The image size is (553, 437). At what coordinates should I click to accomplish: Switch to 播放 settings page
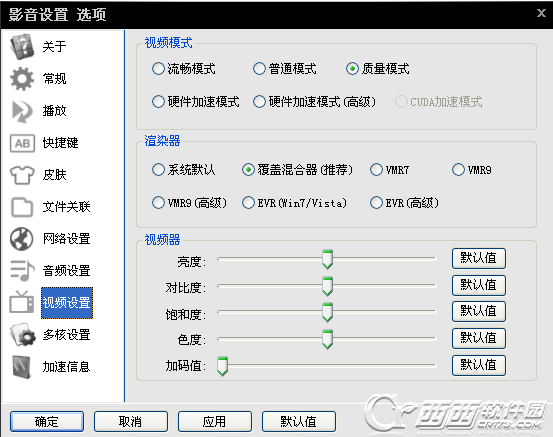click(54, 111)
